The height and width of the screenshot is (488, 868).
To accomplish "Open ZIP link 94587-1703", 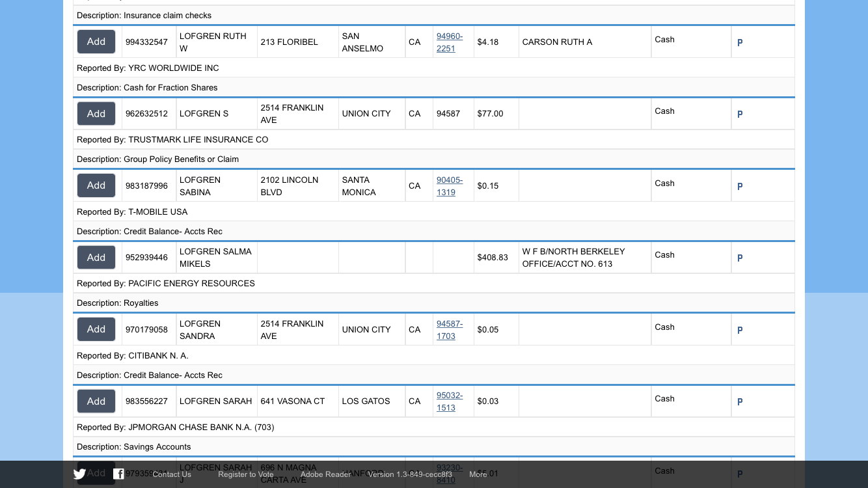I will (x=450, y=330).
